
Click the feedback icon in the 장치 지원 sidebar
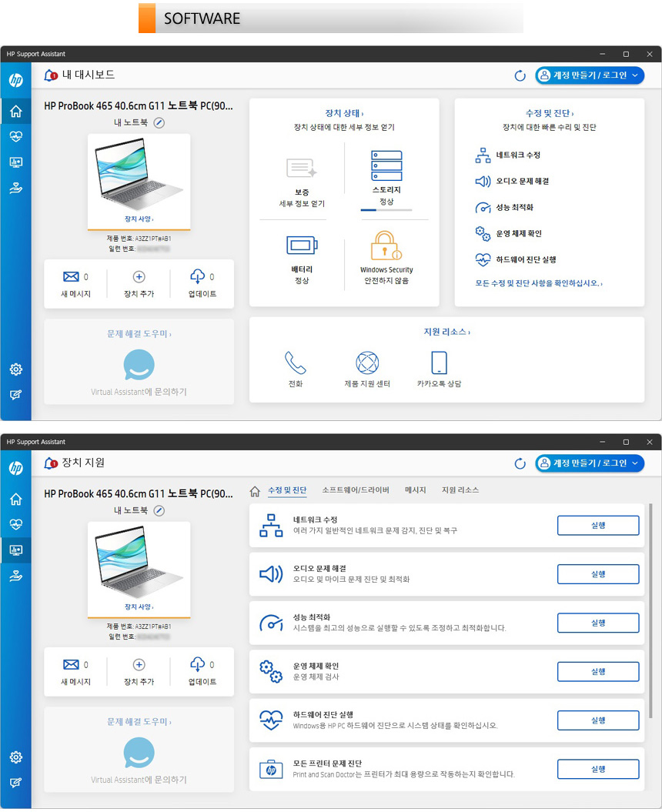tap(16, 783)
